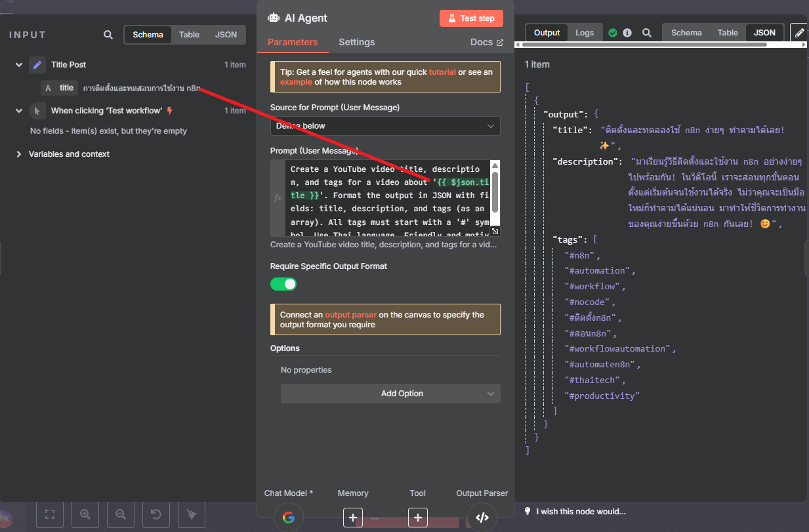The image size is (809, 532).
Task: Expand Variables and context section
Action: [18, 154]
